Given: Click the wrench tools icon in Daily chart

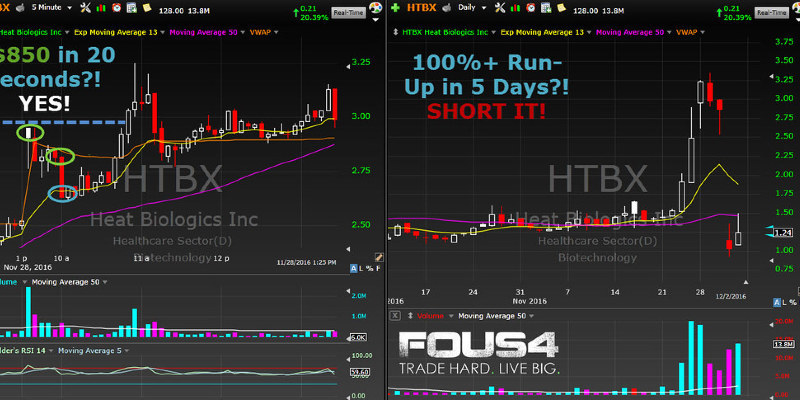Looking at the screenshot, I should [499, 8].
